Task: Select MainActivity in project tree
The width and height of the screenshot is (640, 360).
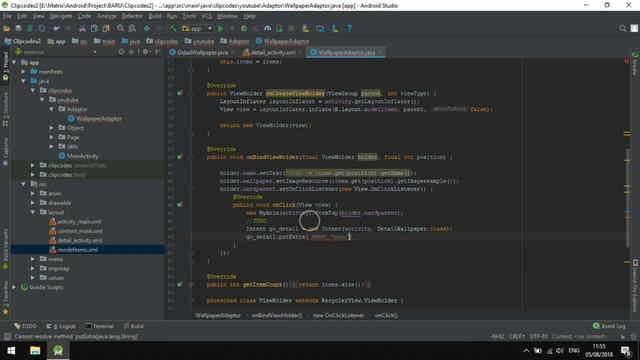Action: click(78, 156)
